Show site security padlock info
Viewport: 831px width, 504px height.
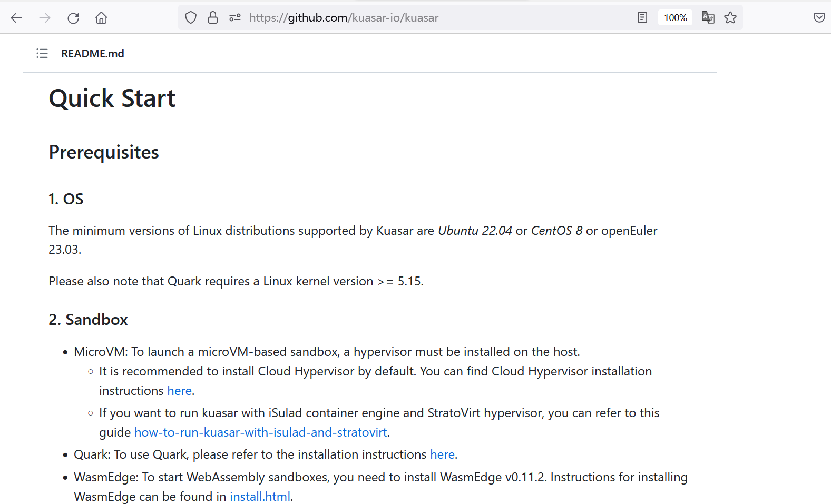point(213,18)
